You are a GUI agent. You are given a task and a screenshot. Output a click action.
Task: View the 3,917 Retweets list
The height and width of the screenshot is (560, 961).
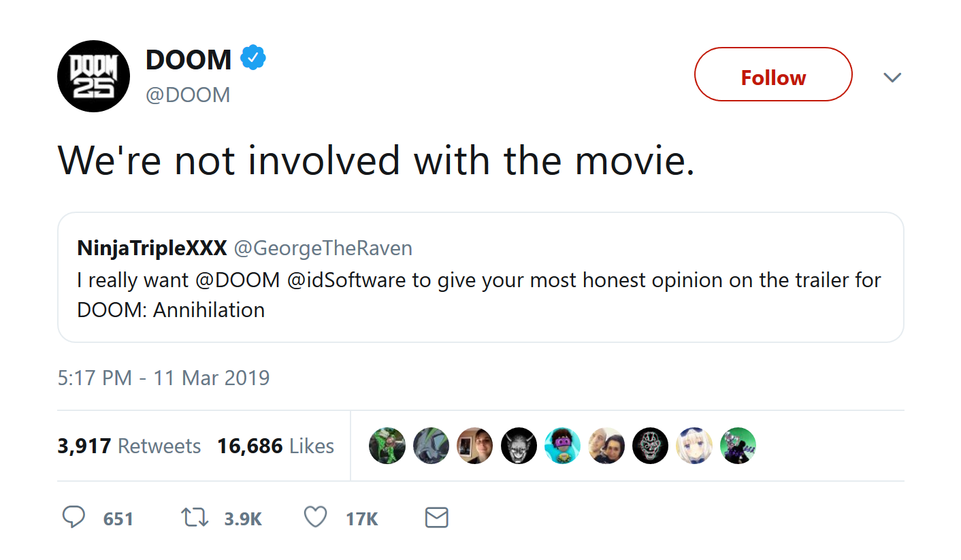click(x=129, y=446)
